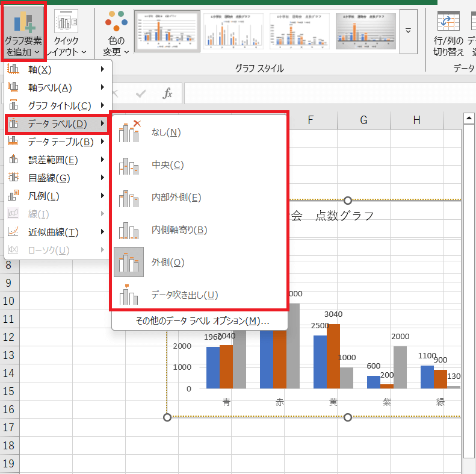Select column G header
476x474 pixels.
click(x=363, y=120)
